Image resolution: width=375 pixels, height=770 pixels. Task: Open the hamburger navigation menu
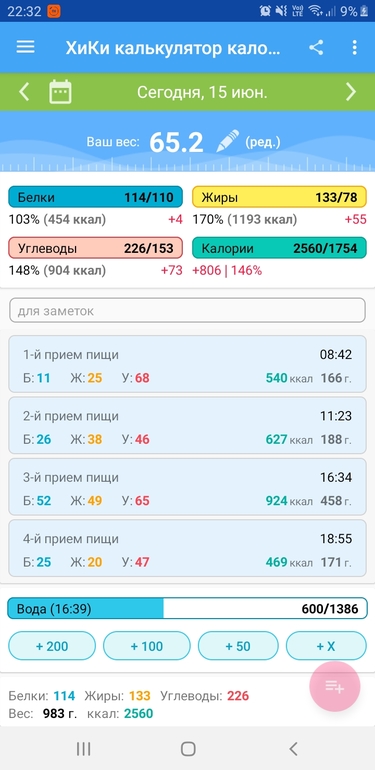click(x=26, y=47)
